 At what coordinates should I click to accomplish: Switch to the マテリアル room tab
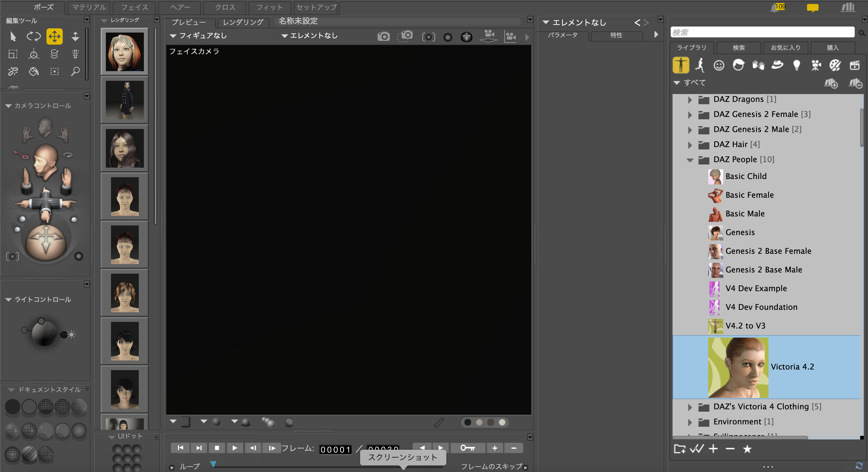coord(89,8)
